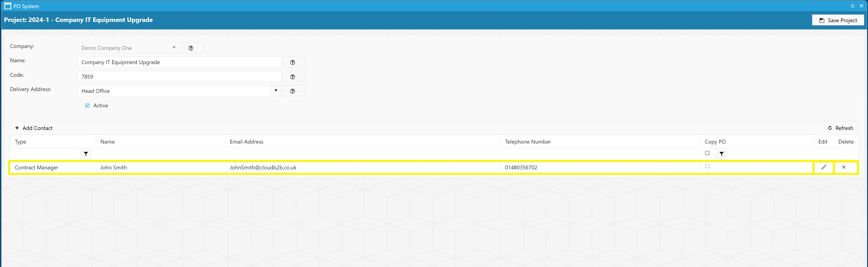Refresh the contacts grid
The image size is (868, 267).
click(840, 128)
